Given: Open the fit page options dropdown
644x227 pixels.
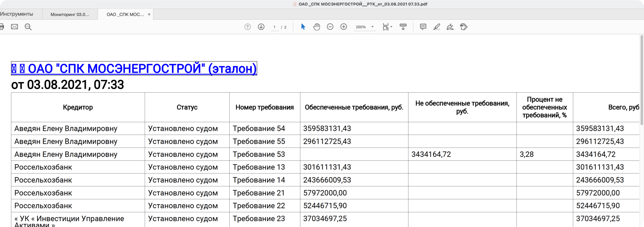Looking at the screenshot, I should [x=387, y=27].
